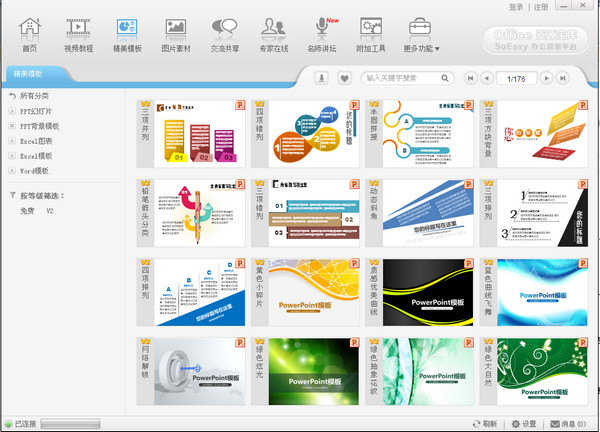Open the 专家在线 experts online section
The height and width of the screenshot is (432, 600).
pos(273,33)
